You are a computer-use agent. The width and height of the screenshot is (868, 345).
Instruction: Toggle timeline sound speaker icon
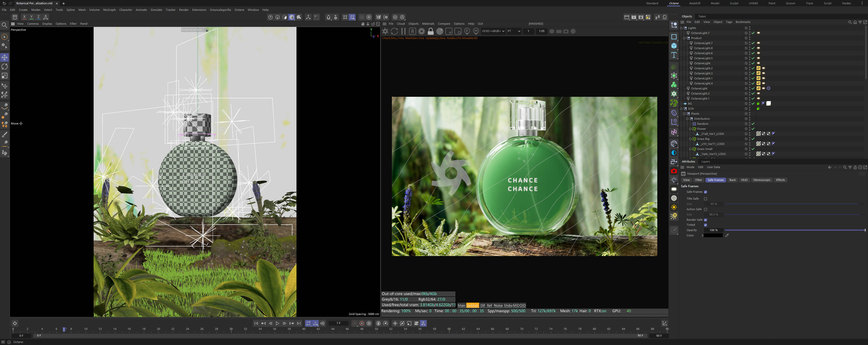coord(322,324)
